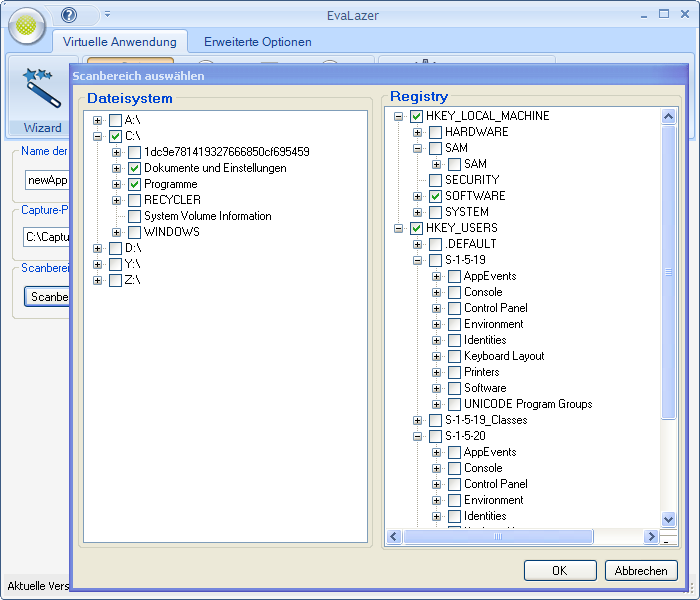Enable the HARDWARE registry key checkbox
The image size is (700, 600).
point(435,132)
